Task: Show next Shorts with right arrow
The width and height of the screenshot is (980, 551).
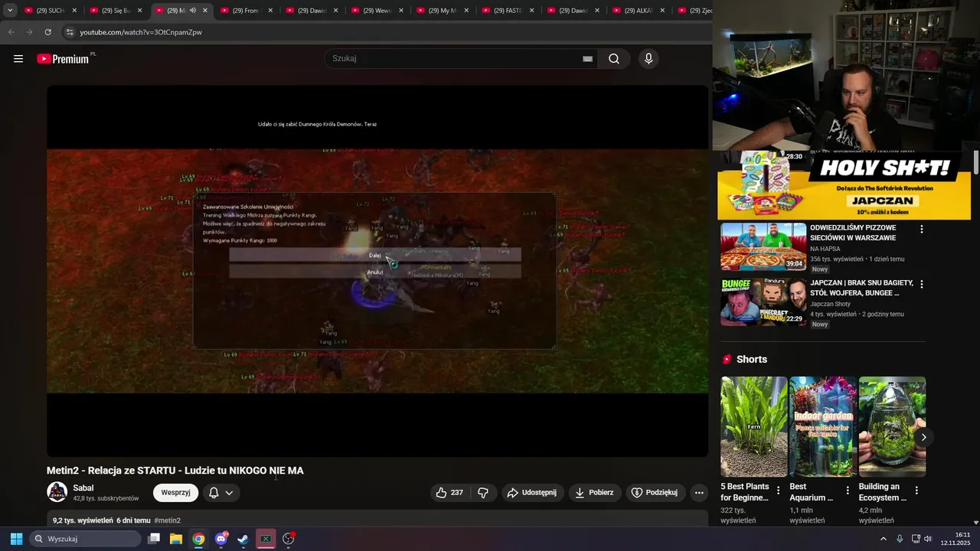Action: coord(923,437)
